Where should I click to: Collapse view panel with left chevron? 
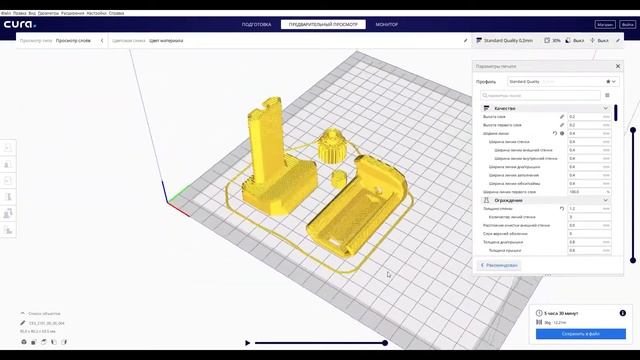coord(102,40)
